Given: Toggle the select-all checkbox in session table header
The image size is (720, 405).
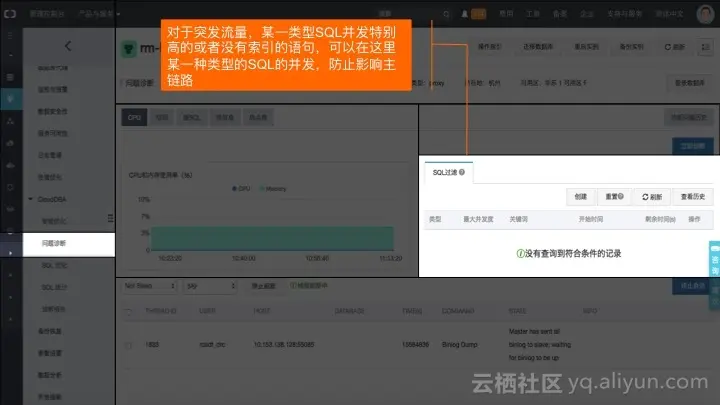Looking at the screenshot, I should point(128,312).
